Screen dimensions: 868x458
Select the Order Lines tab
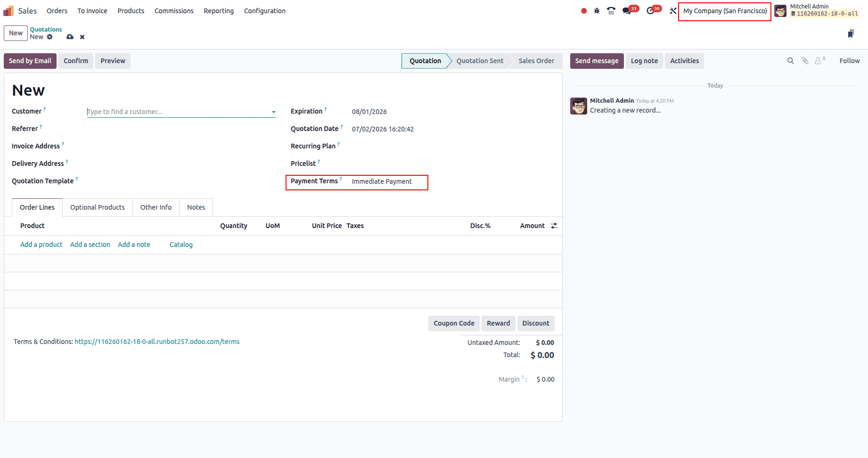[37, 207]
